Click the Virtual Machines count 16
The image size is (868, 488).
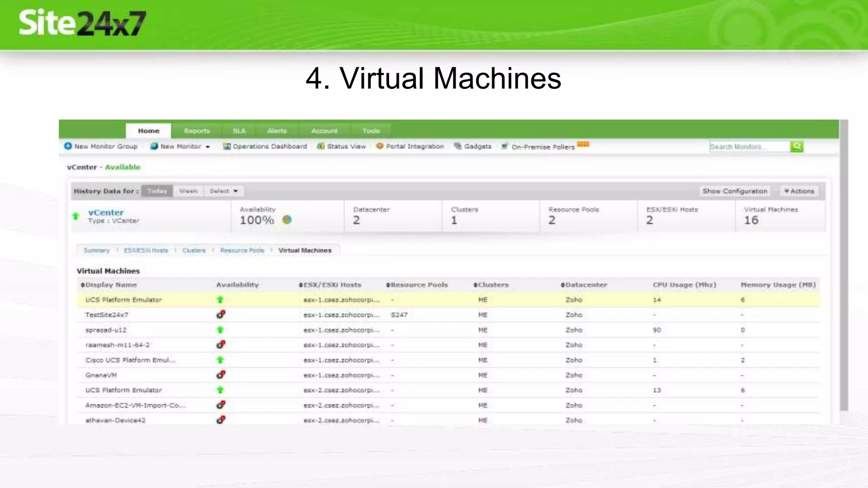tap(751, 220)
